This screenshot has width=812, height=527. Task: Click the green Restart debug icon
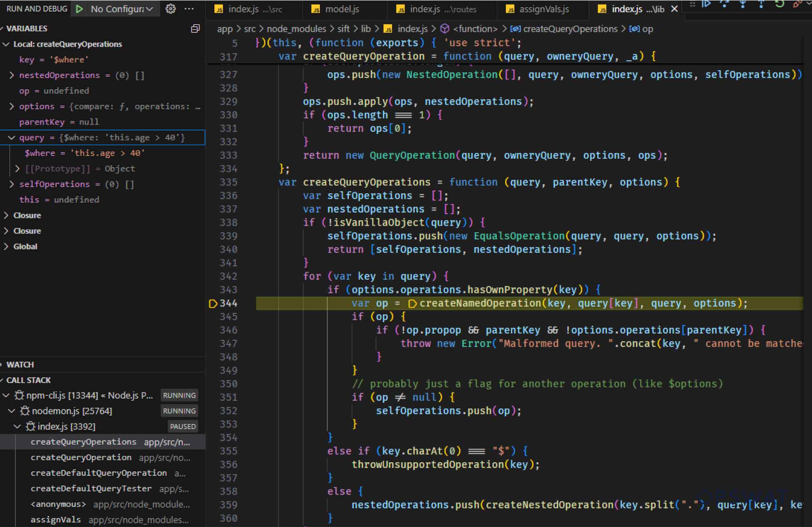[x=779, y=4]
